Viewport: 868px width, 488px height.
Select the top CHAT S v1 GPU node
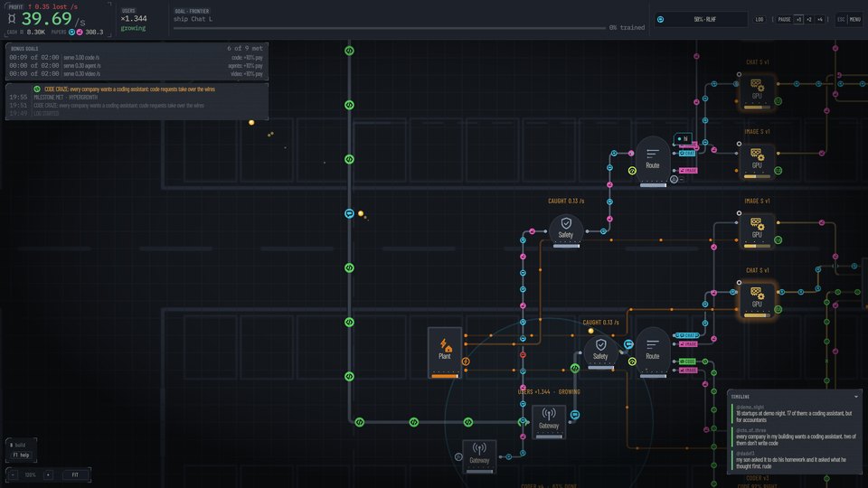[x=757, y=92]
